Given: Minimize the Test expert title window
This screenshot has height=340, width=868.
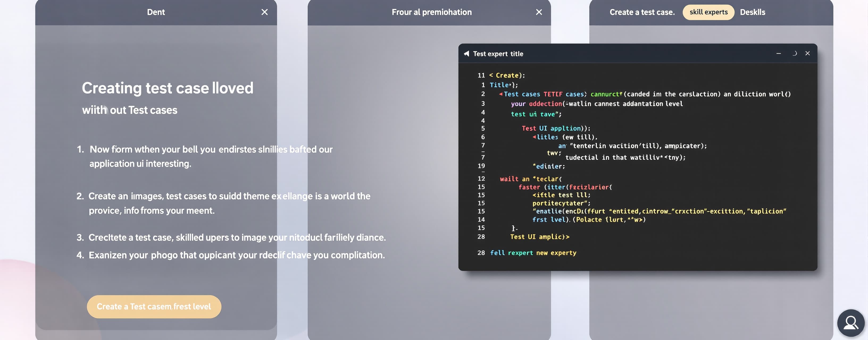Looking at the screenshot, I should (778, 53).
